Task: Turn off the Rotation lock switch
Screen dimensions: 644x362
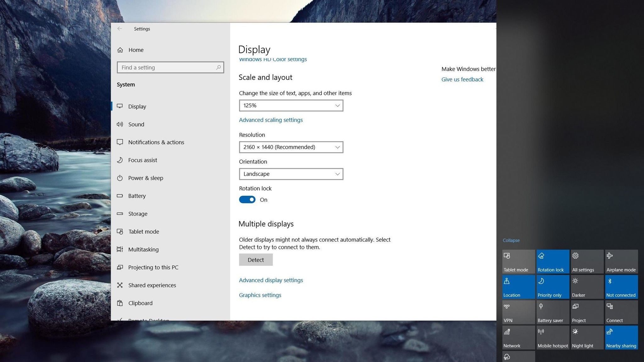Action: point(247,200)
